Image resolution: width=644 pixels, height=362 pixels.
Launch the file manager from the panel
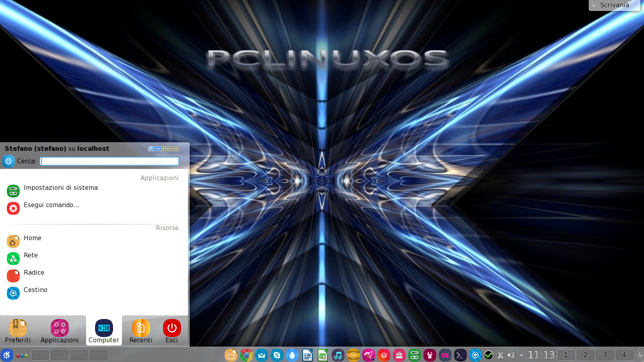(231, 355)
